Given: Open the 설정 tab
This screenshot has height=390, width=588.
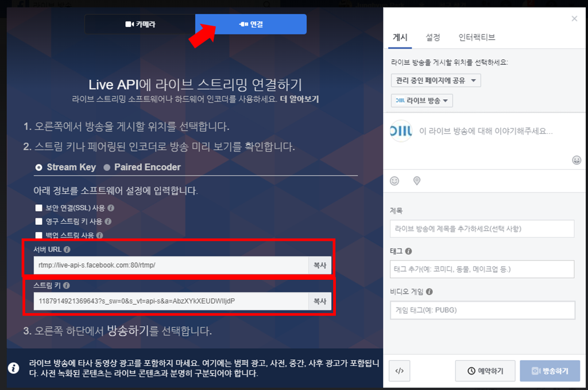Looking at the screenshot, I should [433, 37].
